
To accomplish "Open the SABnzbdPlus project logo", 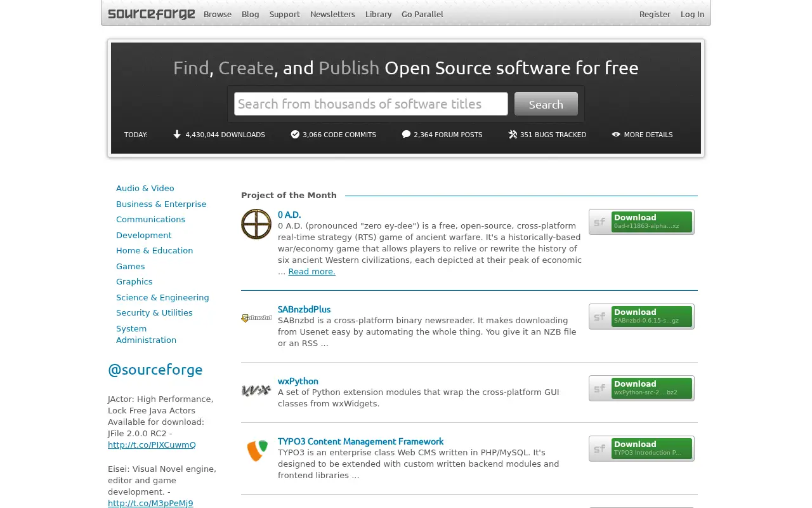I will coord(256,318).
